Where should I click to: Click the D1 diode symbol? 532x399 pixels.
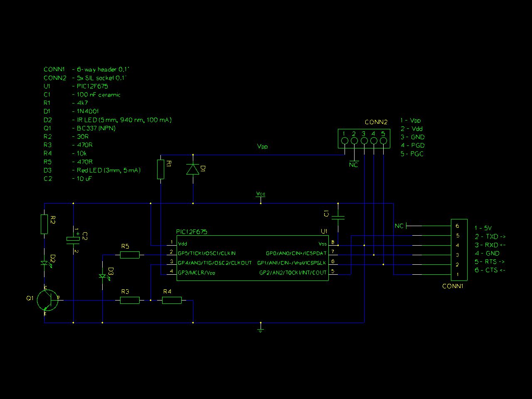[x=193, y=169]
